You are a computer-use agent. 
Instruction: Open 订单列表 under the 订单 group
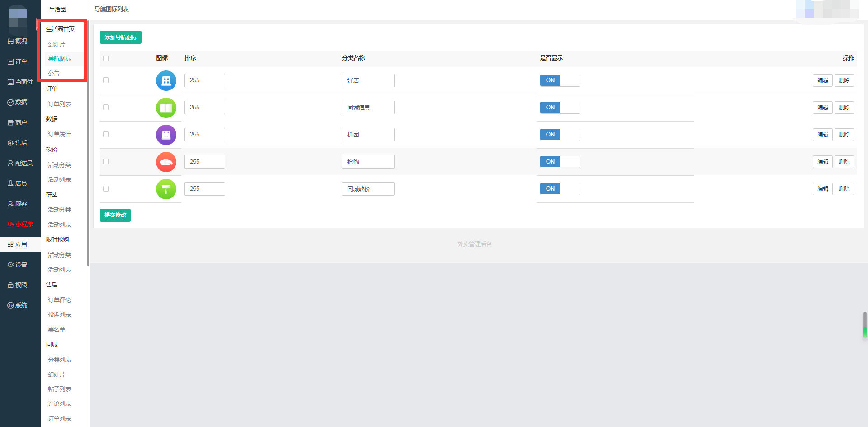[x=60, y=104]
